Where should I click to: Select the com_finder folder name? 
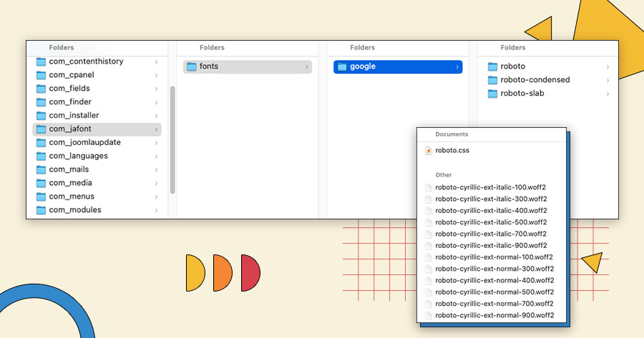point(70,101)
